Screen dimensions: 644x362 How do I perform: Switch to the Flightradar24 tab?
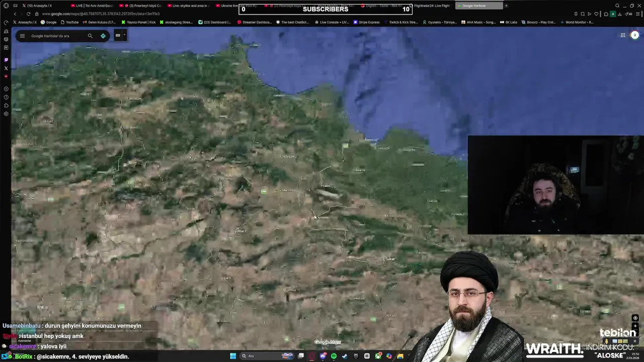[x=430, y=6]
